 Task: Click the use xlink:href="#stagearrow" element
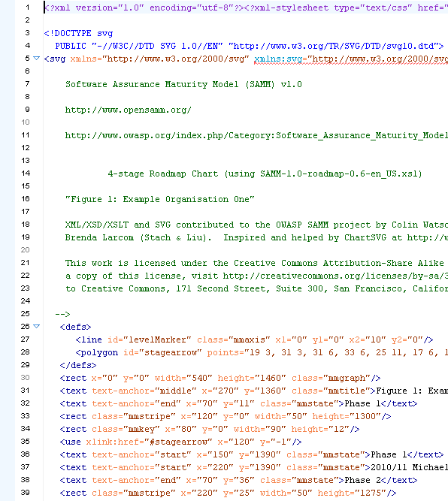pos(180,442)
